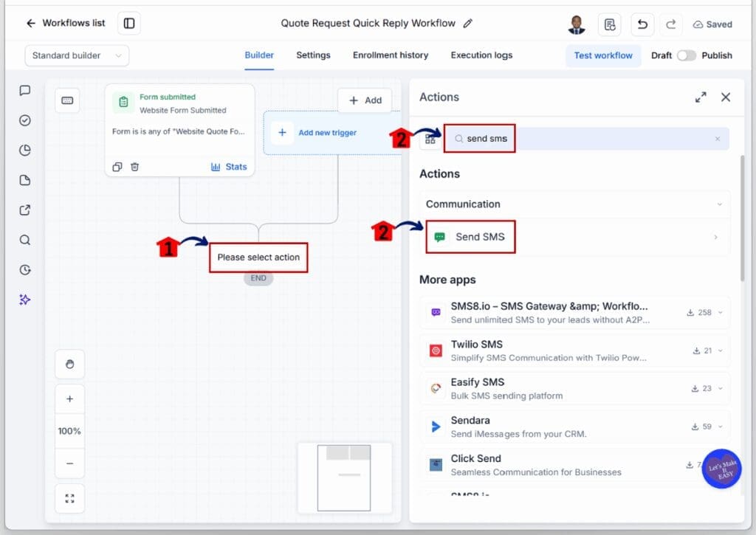
Task: Open the Standard builder dropdown
Action: click(x=77, y=55)
